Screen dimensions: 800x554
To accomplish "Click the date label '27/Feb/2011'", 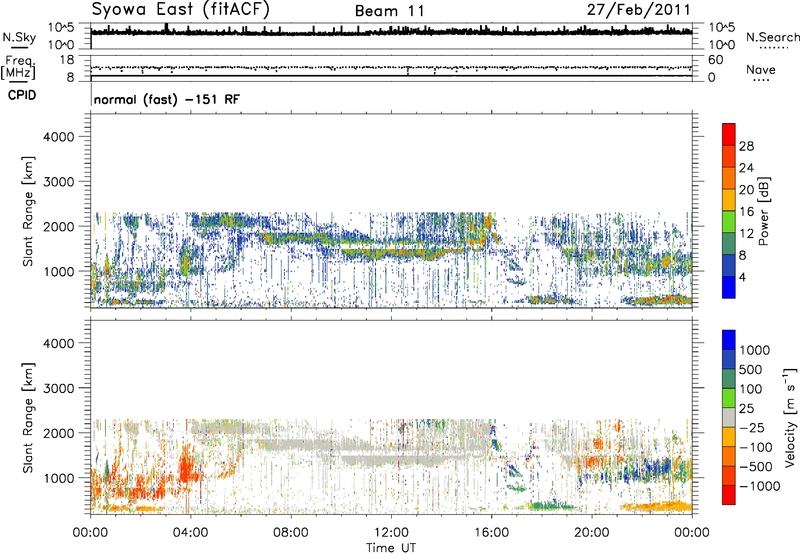I will point(639,10).
